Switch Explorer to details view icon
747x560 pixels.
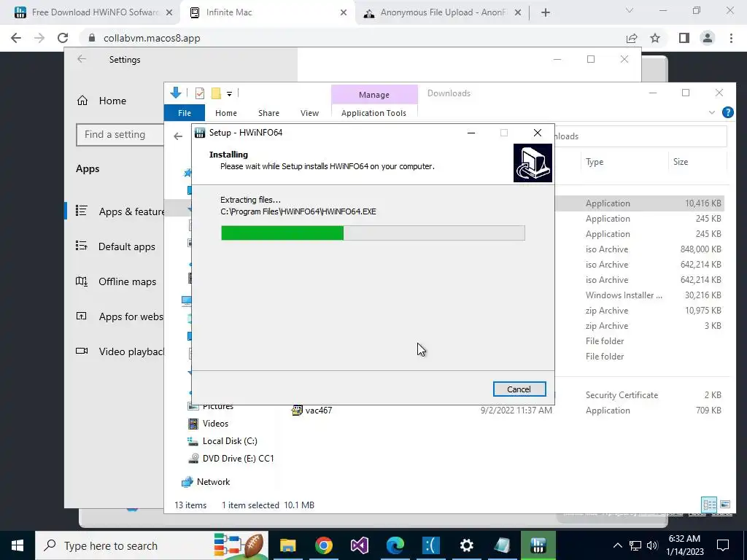point(709,505)
